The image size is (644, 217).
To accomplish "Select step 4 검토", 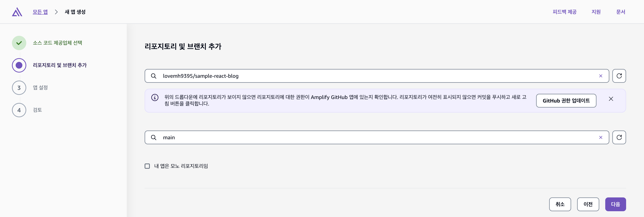I will 37,110.
